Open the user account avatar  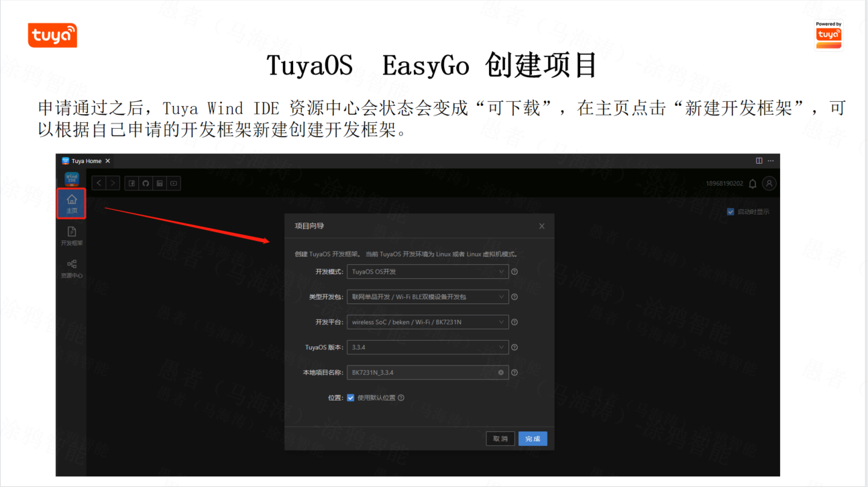click(769, 183)
